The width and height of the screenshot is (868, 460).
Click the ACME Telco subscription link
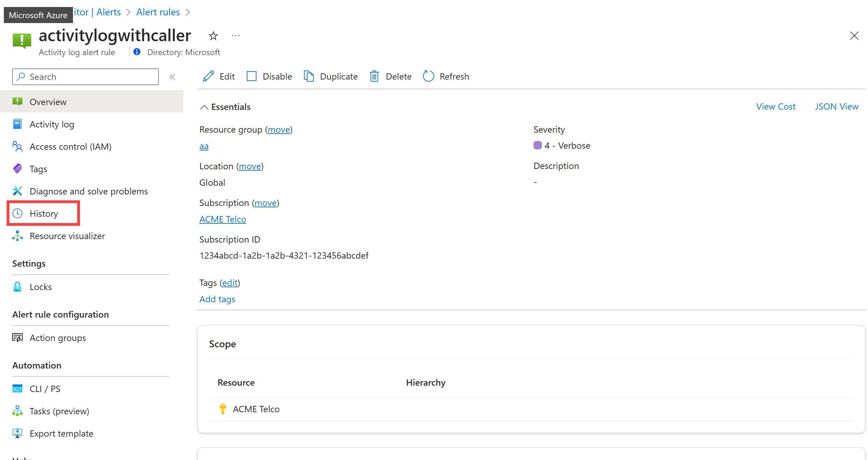pos(222,219)
